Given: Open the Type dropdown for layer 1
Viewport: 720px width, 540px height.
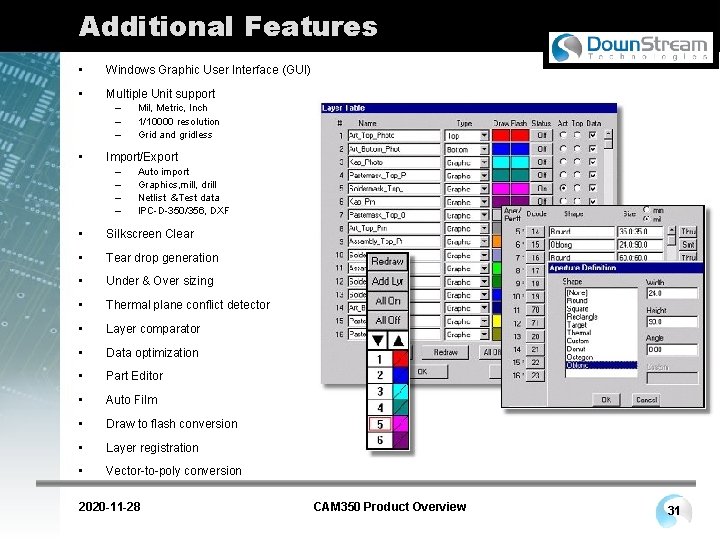Looking at the screenshot, I should pos(484,135).
